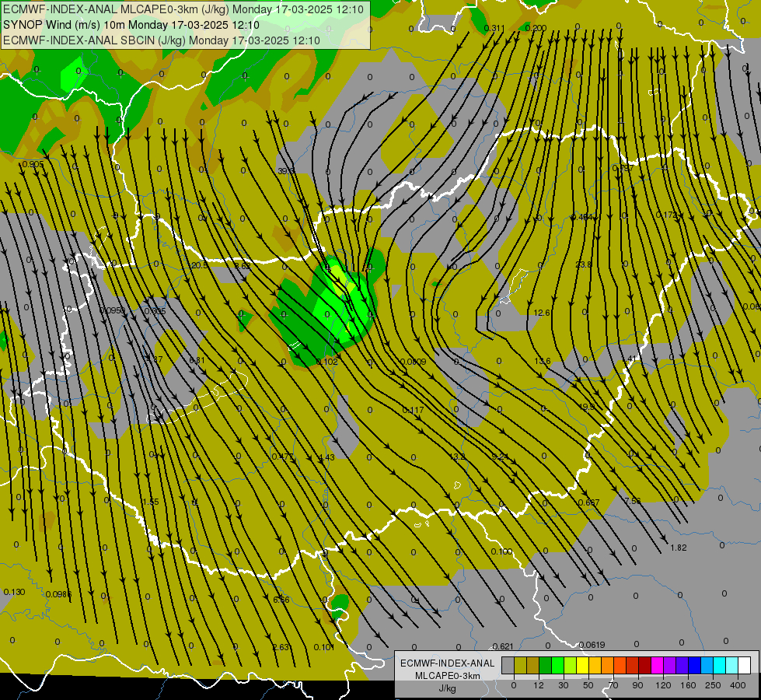Click the map value 1.55
Screen dimensions: 761x700
[151, 502]
